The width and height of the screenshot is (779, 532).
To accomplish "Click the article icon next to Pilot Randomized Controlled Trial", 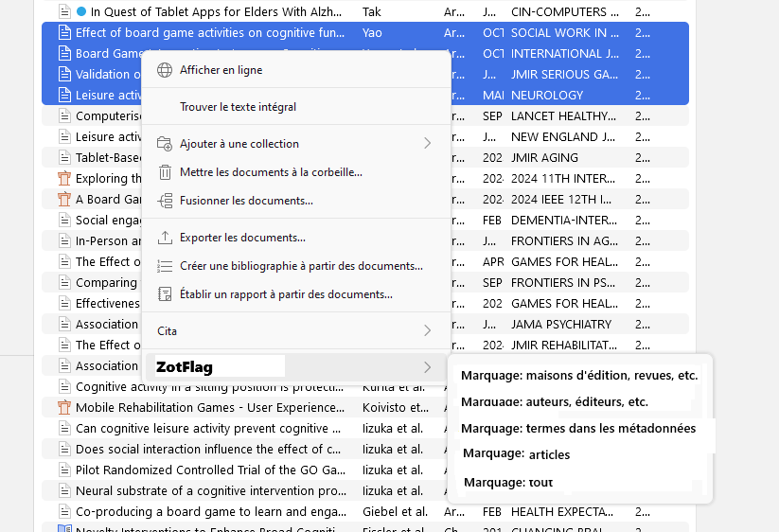I will 64,470.
